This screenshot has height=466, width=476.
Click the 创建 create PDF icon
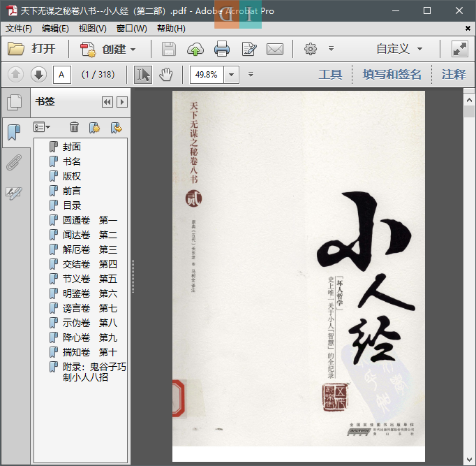88,49
